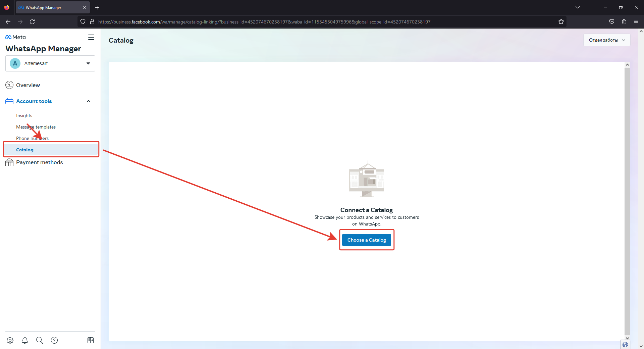This screenshot has height=349, width=644.
Task: Open the Overview page
Action: click(x=28, y=85)
